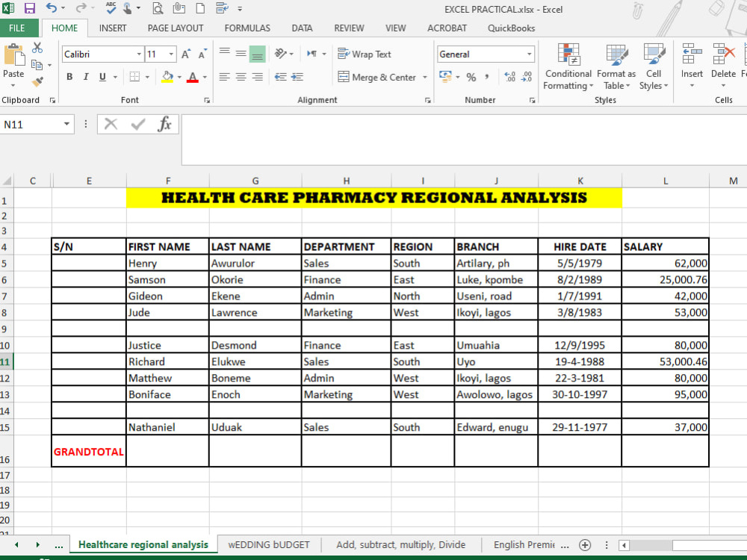Viewport: 747px width, 560px height.
Task: Toggle Underline formatting
Action: click(102, 77)
